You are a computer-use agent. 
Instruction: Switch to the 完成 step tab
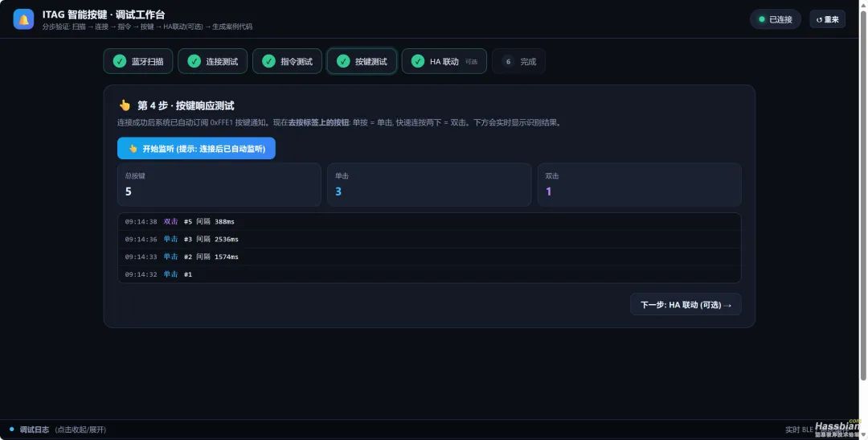click(518, 61)
